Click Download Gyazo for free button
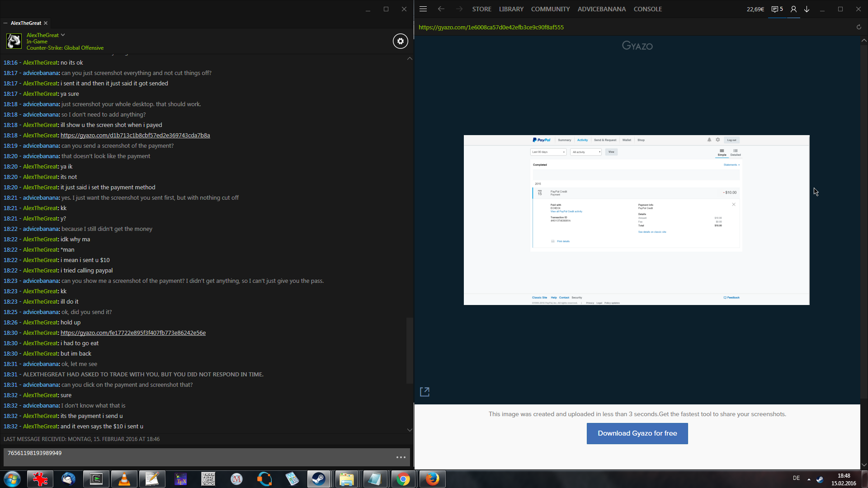The width and height of the screenshot is (868, 488). [x=637, y=433]
